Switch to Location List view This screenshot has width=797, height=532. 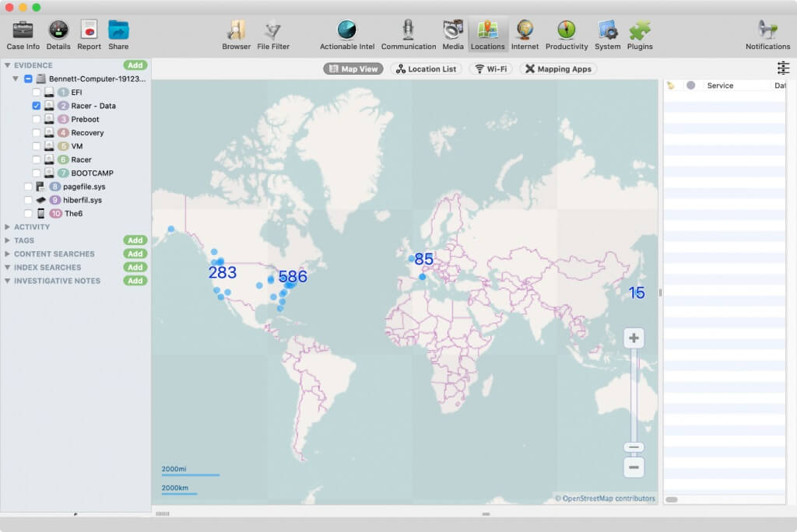(x=427, y=68)
